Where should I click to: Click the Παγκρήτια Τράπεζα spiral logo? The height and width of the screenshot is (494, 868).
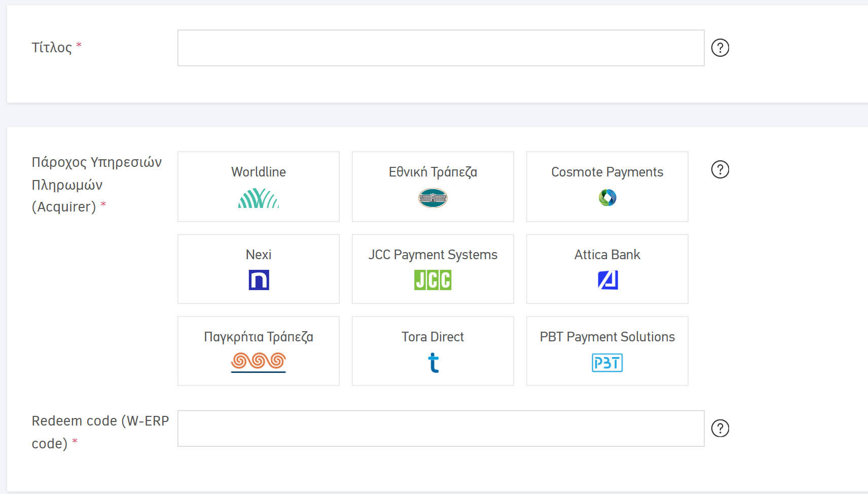259,363
